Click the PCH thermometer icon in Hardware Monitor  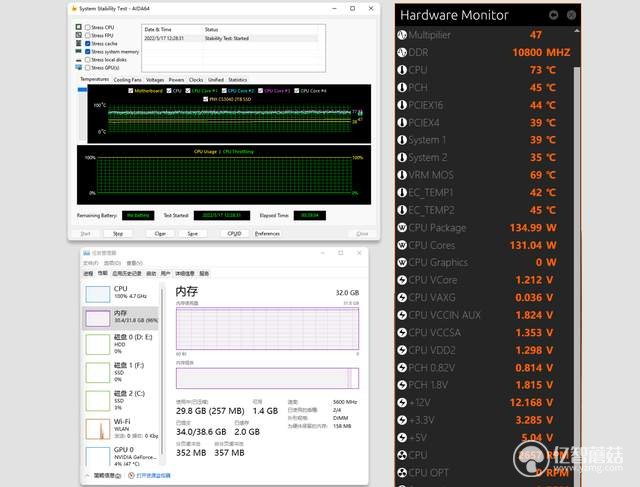[402, 87]
